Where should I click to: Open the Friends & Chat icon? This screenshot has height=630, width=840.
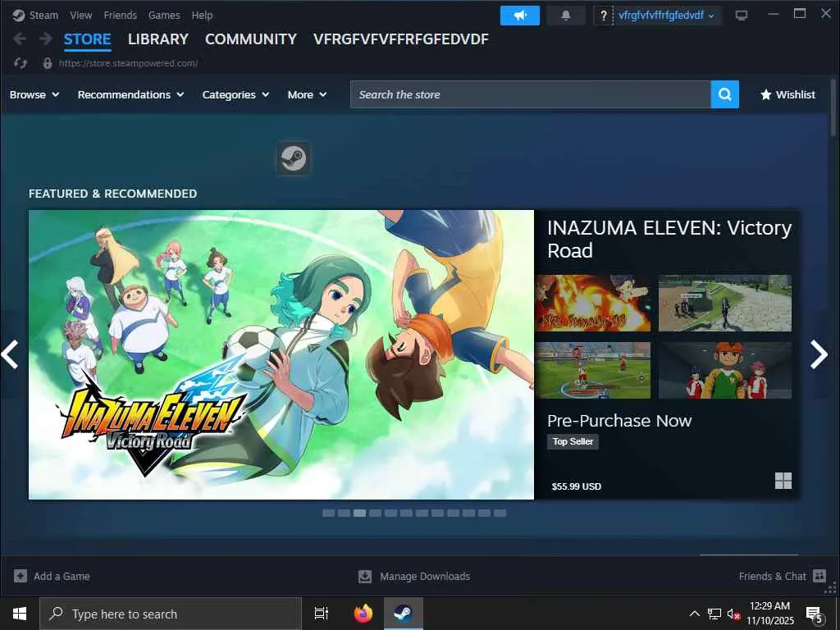pyautogui.click(x=819, y=576)
